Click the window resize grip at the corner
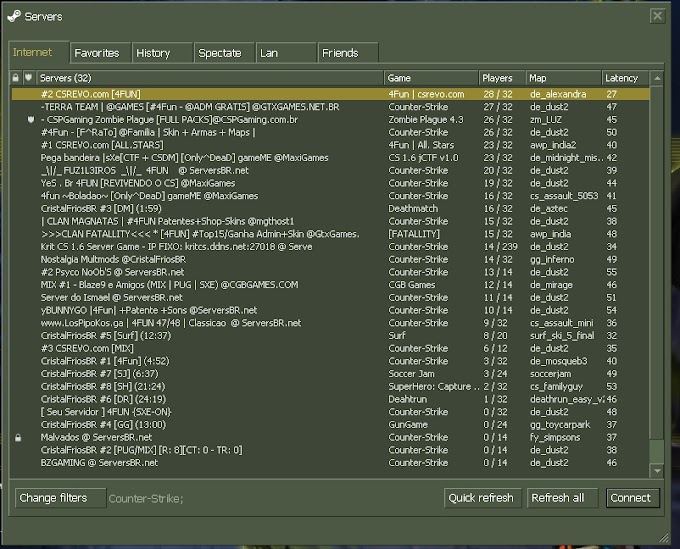Image resolution: width=680 pixels, height=549 pixels. [664, 538]
